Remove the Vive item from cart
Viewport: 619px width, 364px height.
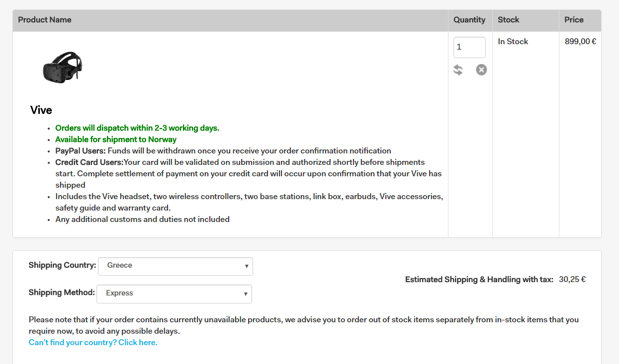pyautogui.click(x=481, y=70)
